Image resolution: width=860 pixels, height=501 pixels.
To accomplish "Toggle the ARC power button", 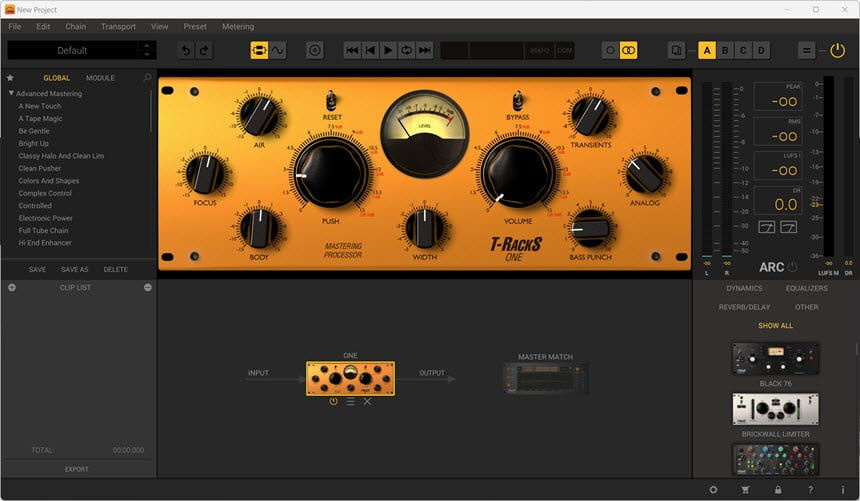I will pyautogui.click(x=793, y=267).
